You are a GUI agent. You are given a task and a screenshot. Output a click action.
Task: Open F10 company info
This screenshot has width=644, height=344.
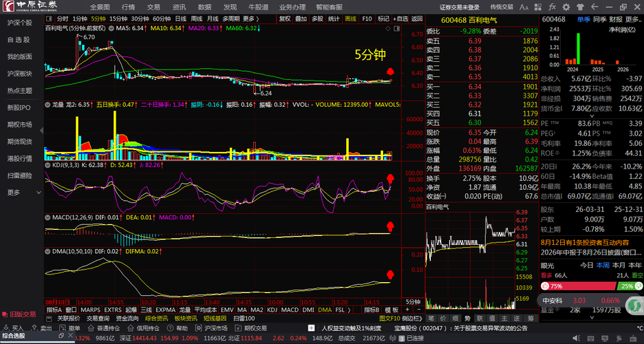tap(367, 19)
